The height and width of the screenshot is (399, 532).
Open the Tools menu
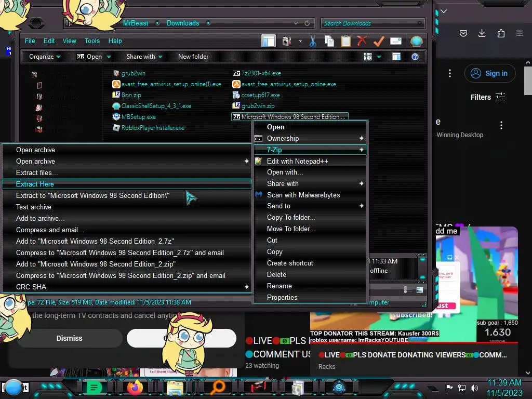point(92,41)
